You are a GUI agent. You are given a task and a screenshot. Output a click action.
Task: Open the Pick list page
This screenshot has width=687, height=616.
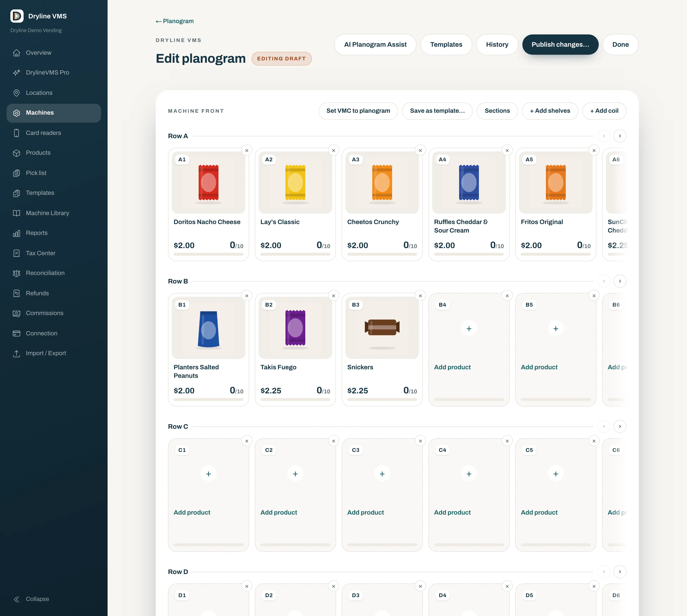(54, 173)
